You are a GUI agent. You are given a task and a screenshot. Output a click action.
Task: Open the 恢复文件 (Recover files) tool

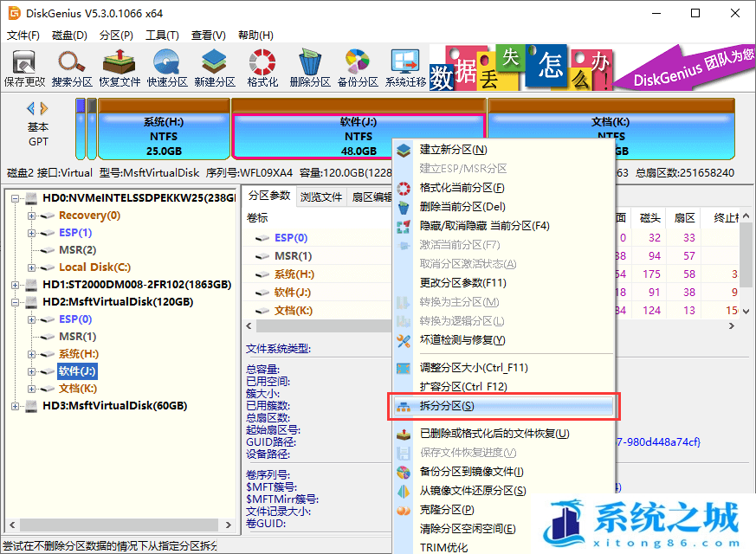tap(120, 68)
